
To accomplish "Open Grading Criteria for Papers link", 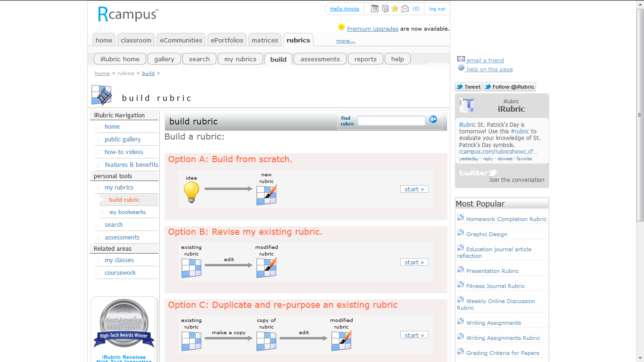I will pyautogui.click(x=503, y=353).
